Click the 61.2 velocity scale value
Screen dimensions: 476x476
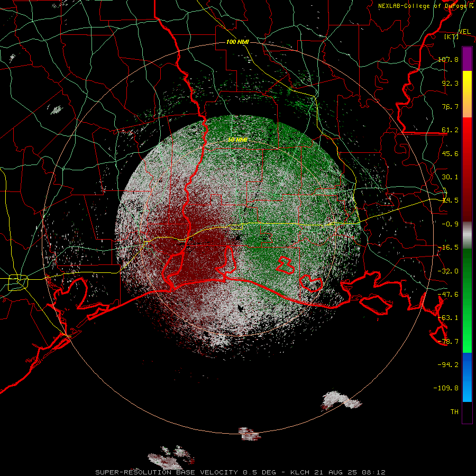450,130
